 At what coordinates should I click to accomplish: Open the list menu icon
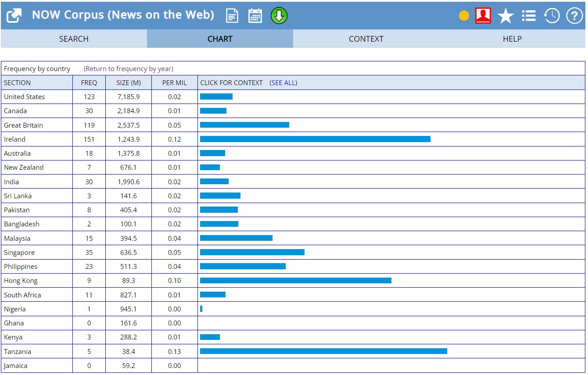click(528, 16)
